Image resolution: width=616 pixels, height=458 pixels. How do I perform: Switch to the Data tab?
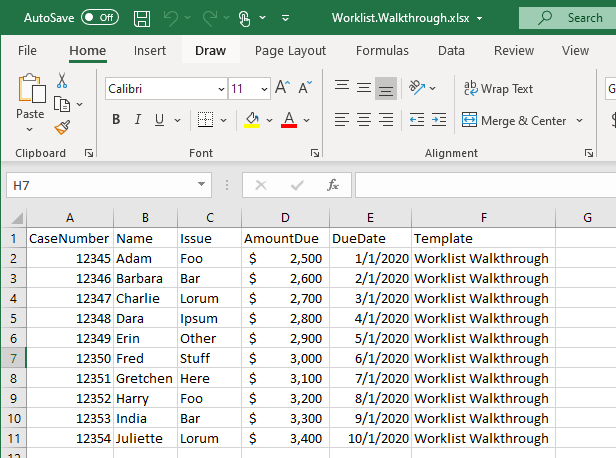click(x=451, y=51)
